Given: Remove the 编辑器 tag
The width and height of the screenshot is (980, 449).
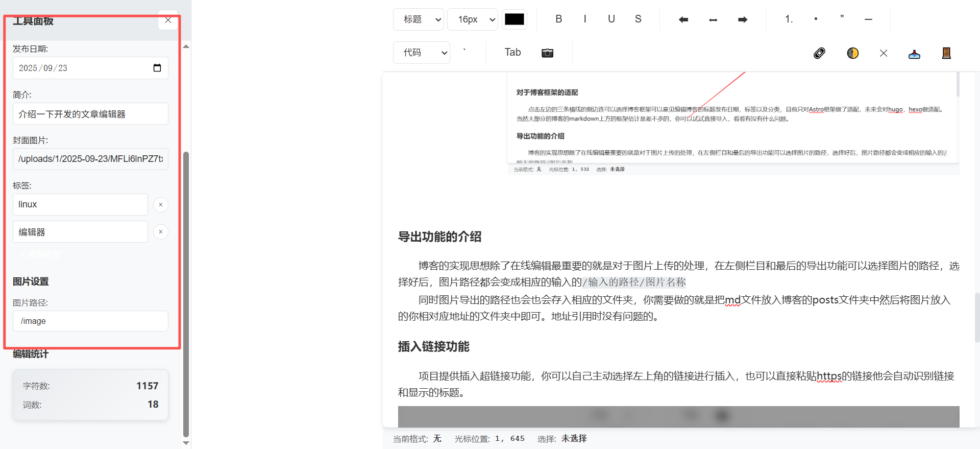Looking at the screenshot, I should tap(161, 232).
